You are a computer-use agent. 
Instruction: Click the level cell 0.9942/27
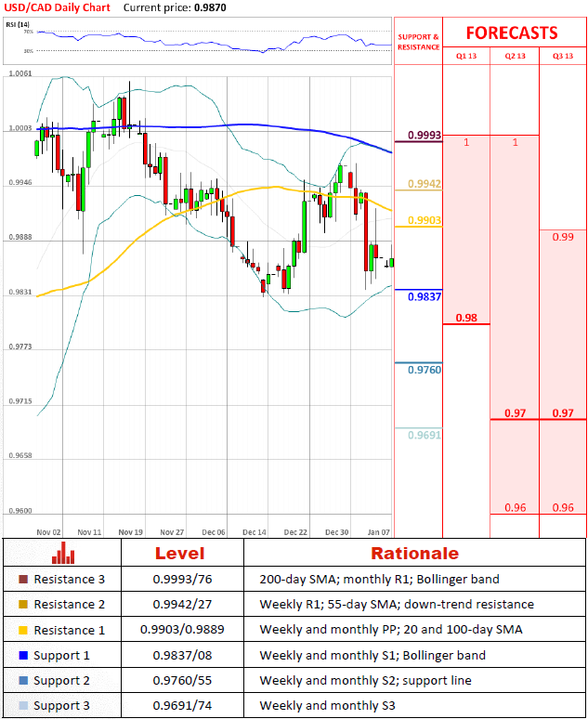click(183, 605)
